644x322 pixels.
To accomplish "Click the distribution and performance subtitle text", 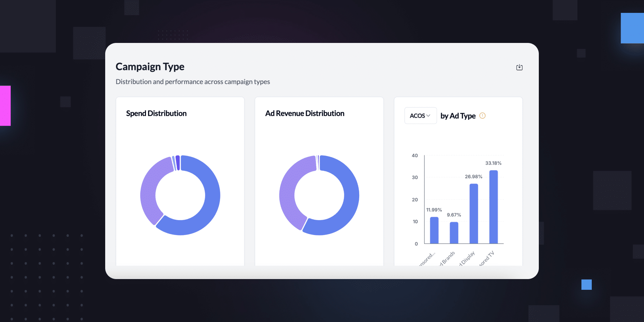I will (193, 82).
